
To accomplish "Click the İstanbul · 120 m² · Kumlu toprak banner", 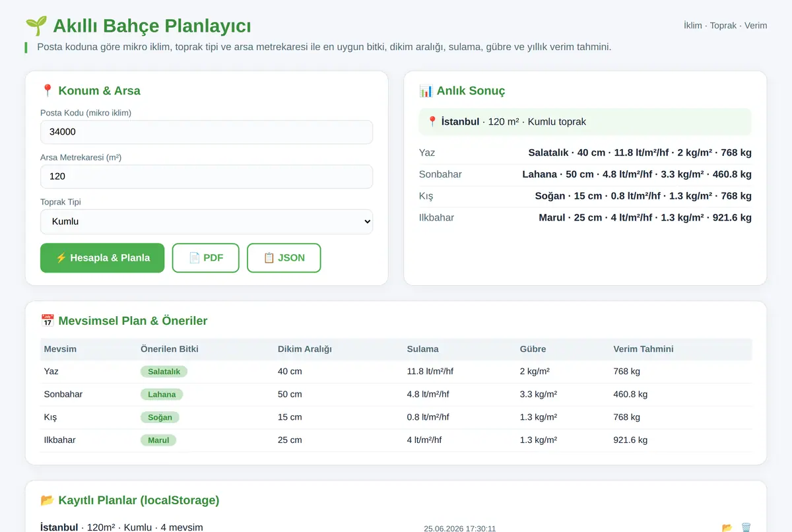I will point(585,121).
